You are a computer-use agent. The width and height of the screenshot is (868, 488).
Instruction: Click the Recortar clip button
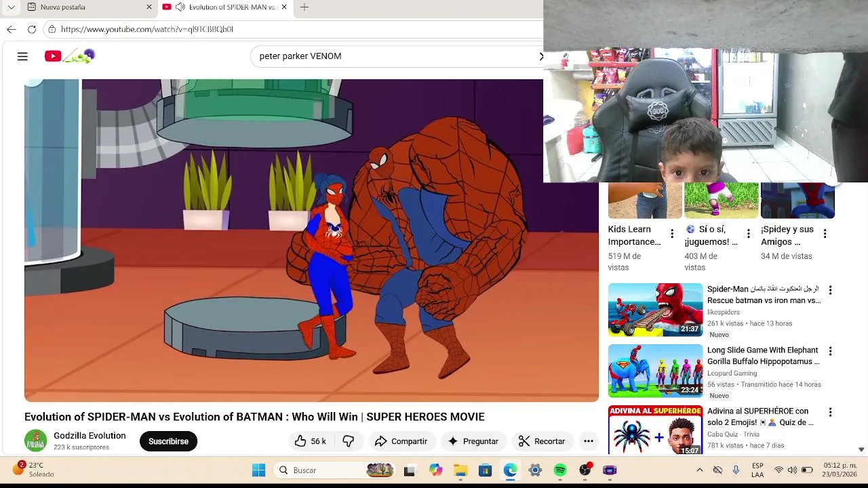pos(542,441)
